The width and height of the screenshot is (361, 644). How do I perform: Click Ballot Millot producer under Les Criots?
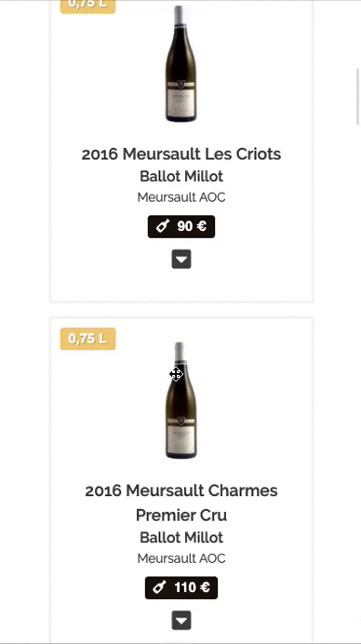pyautogui.click(x=181, y=176)
